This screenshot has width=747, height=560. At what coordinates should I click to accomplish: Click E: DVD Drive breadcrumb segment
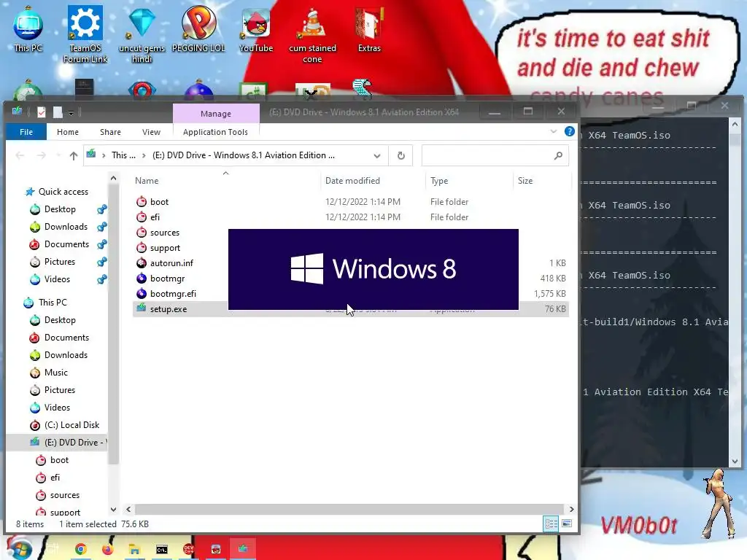tap(244, 155)
